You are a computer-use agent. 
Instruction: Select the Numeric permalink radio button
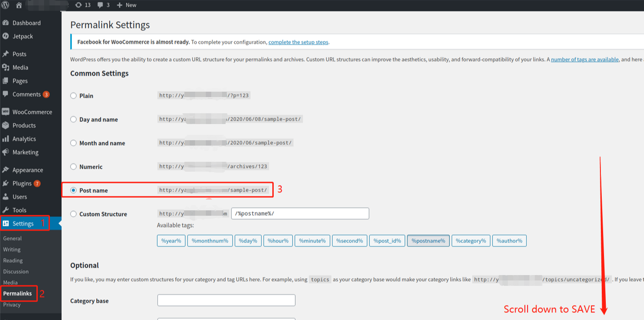74,167
